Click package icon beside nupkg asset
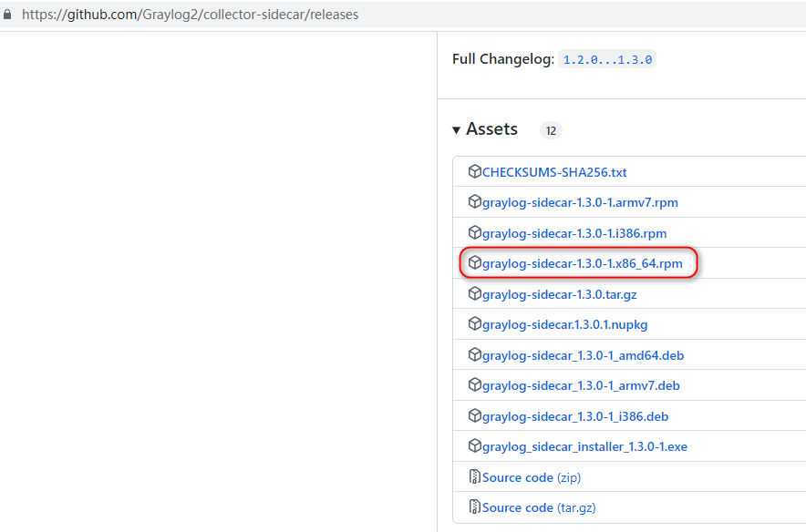 (474, 324)
